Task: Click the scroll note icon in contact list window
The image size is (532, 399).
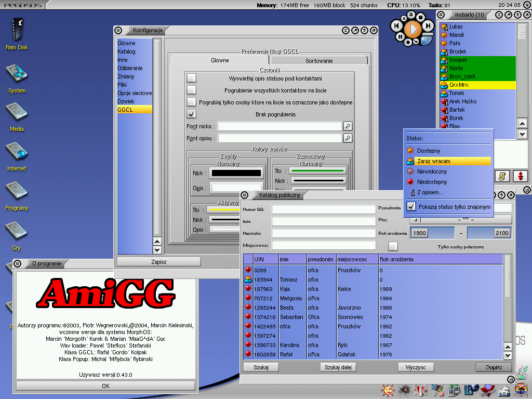Action: 502,176
